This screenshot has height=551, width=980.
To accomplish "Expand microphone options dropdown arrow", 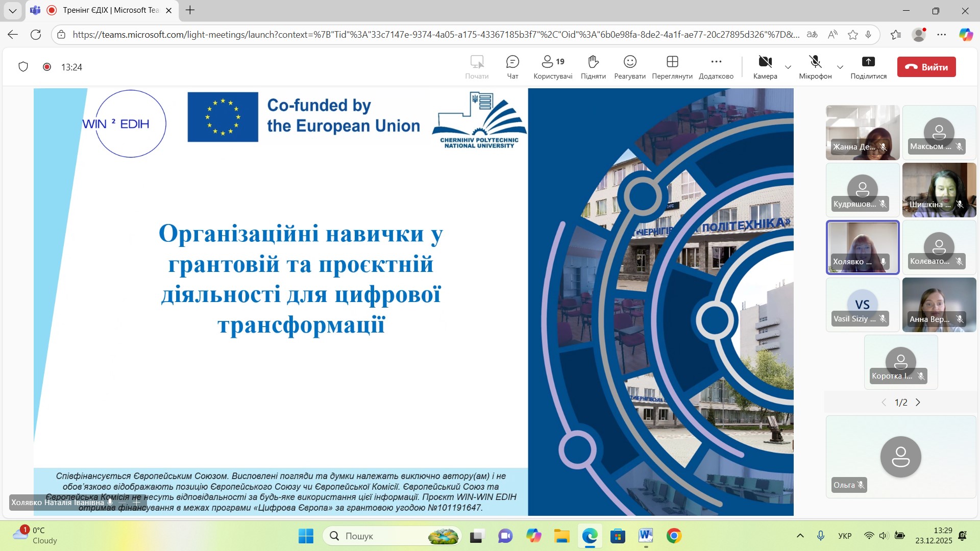I will click(x=840, y=67).
